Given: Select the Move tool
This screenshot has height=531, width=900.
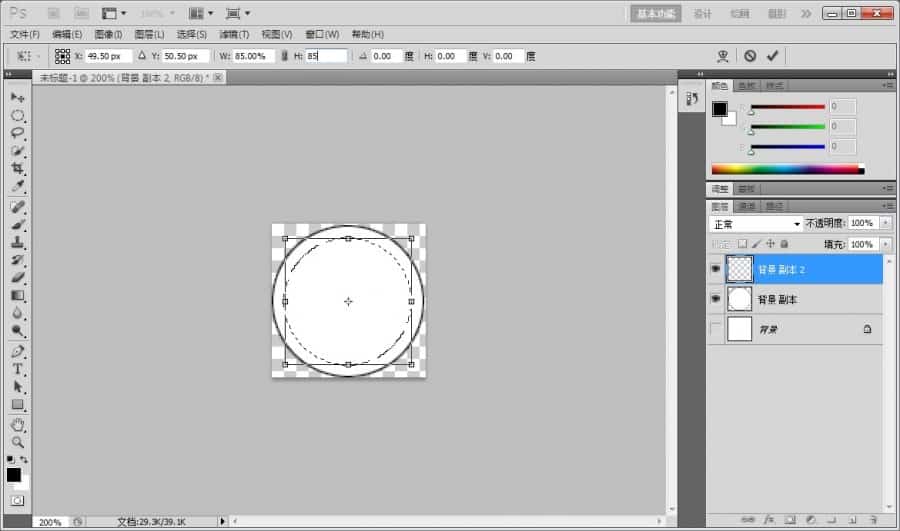Looking at the screenshot, I should pos(17,98).
